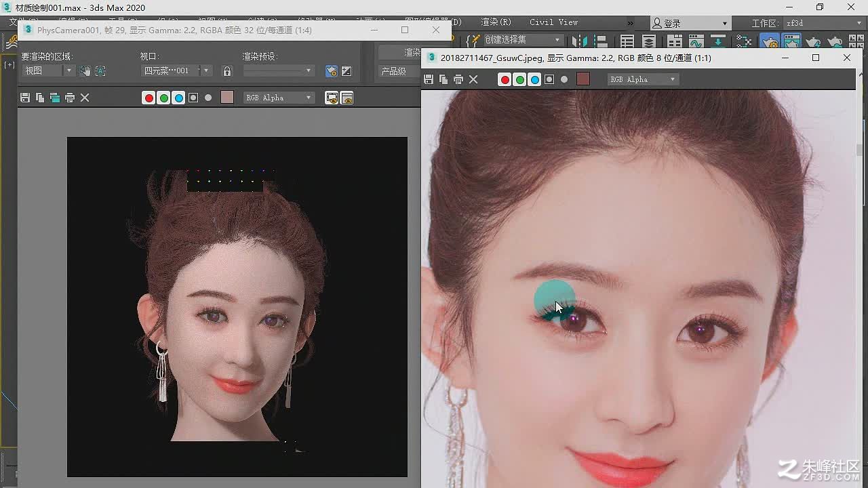Open the 渲染预设 preset dropdown
The image size is (868, 488).
click(279, 70)
